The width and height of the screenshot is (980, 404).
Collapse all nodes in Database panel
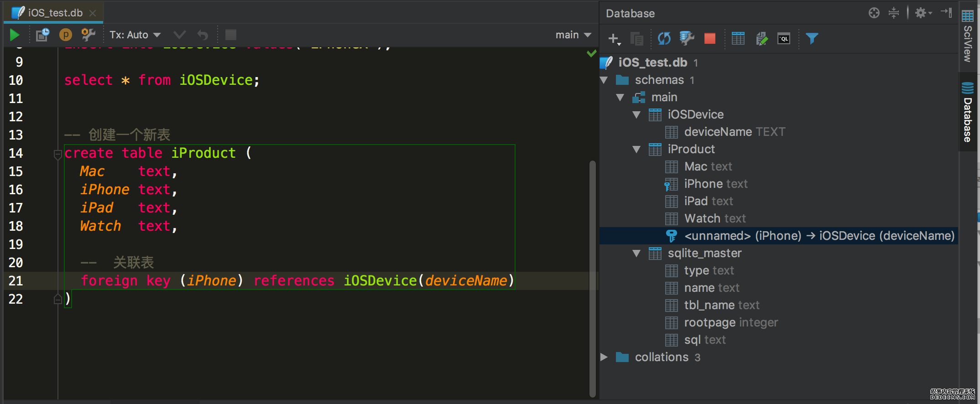893,13
